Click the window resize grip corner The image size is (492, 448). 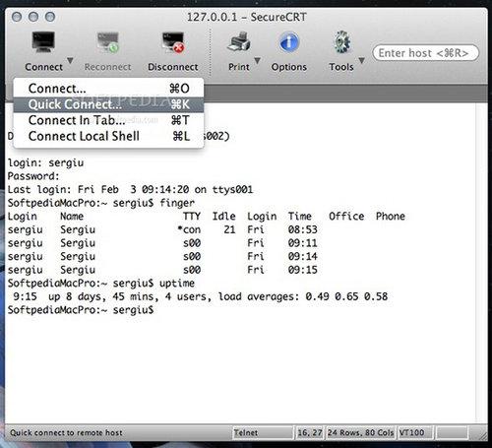point(482,435)
